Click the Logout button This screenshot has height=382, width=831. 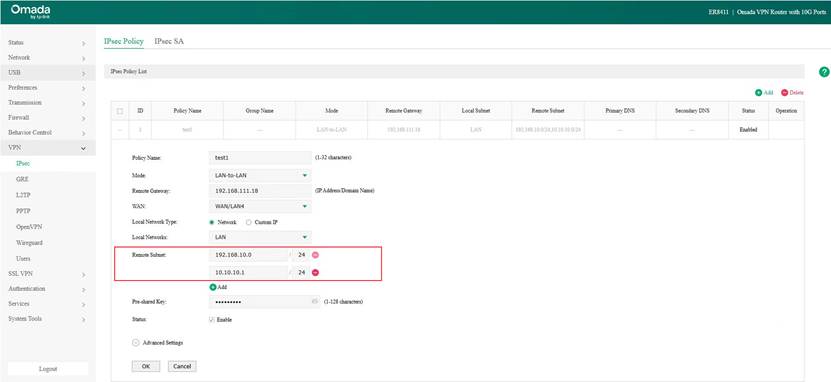pos(48,369)
